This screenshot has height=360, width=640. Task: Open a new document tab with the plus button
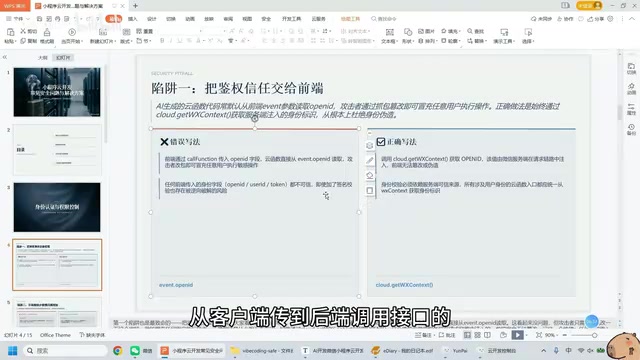136,6
